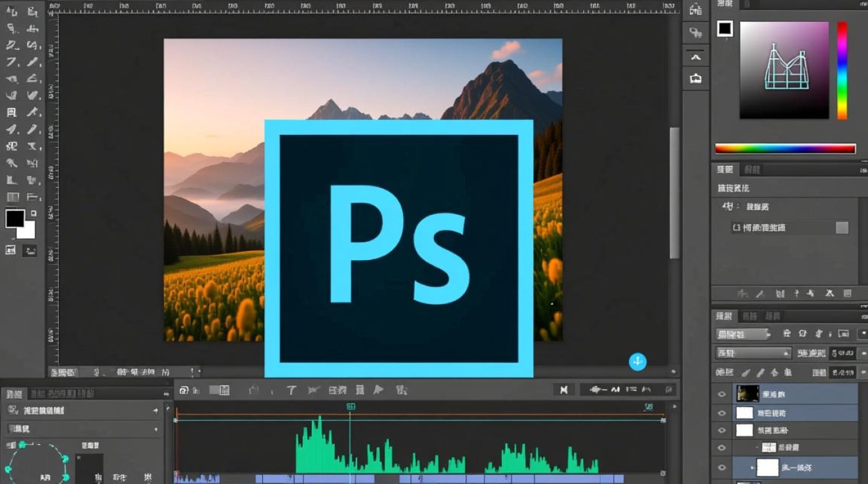Expand the disclosure arrow of the bottom layer group

click(x=752, y=467)
